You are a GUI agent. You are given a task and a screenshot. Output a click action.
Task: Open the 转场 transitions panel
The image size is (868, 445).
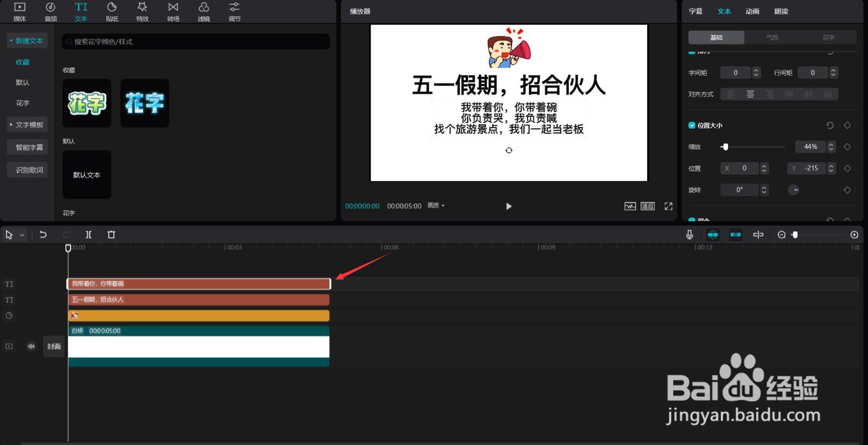pos(173,12)
